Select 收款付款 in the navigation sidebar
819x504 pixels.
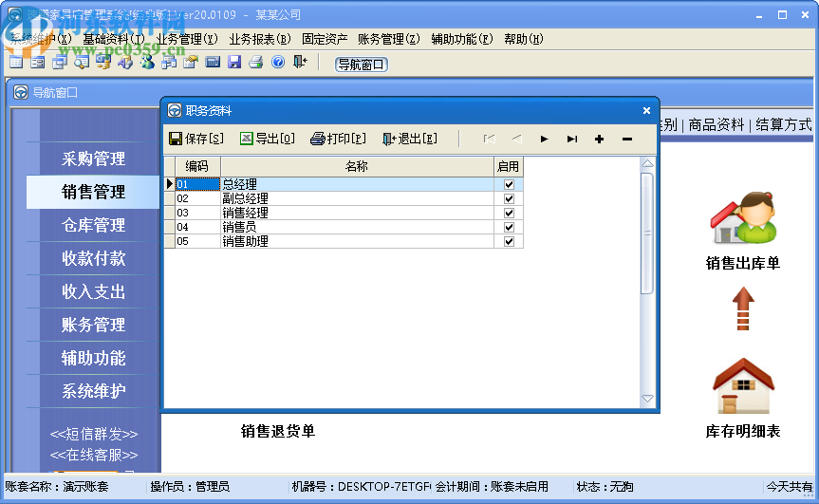93,258
